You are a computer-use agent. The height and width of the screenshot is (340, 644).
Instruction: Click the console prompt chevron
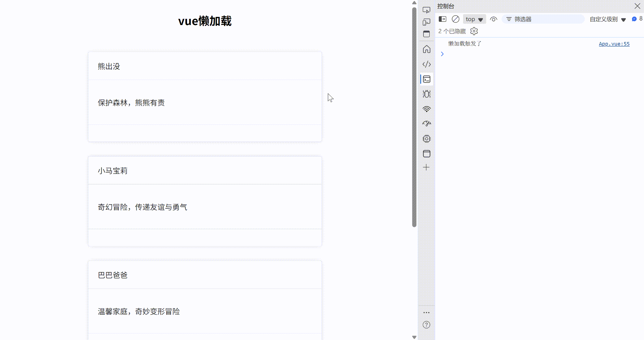(442, 54)
